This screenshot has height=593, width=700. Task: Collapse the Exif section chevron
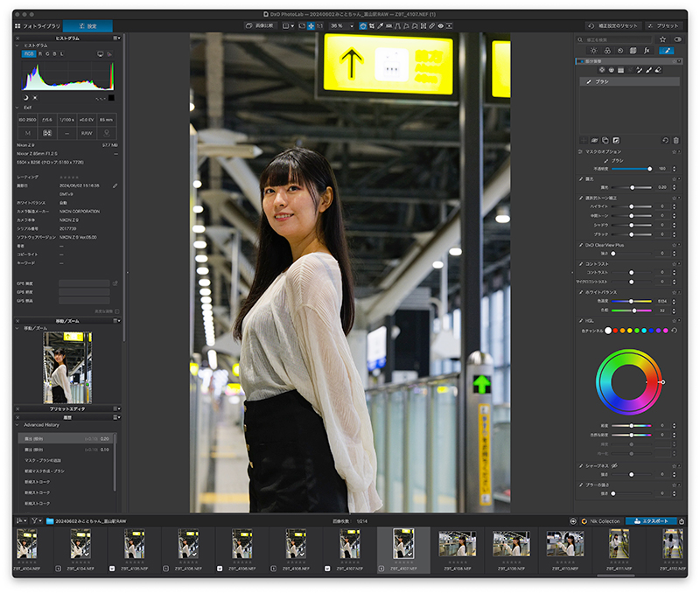(x=17, y=108)
